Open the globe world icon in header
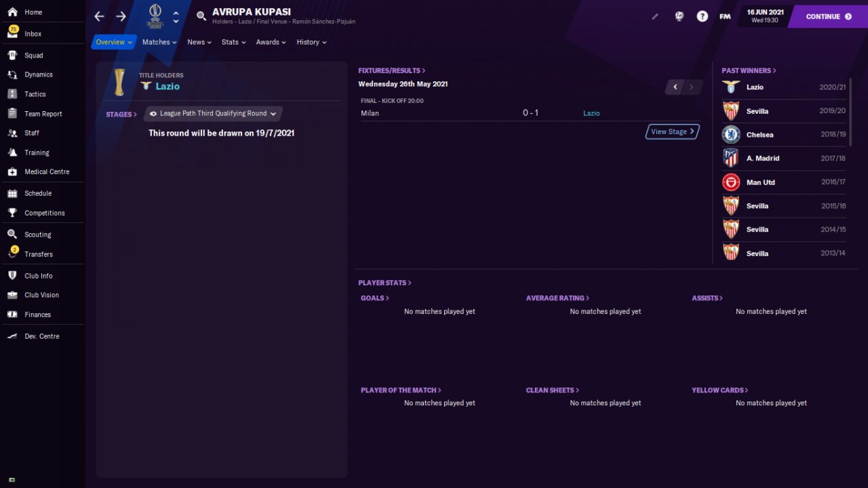This screenshot has height=488, width=868. (x=679, y=16)
